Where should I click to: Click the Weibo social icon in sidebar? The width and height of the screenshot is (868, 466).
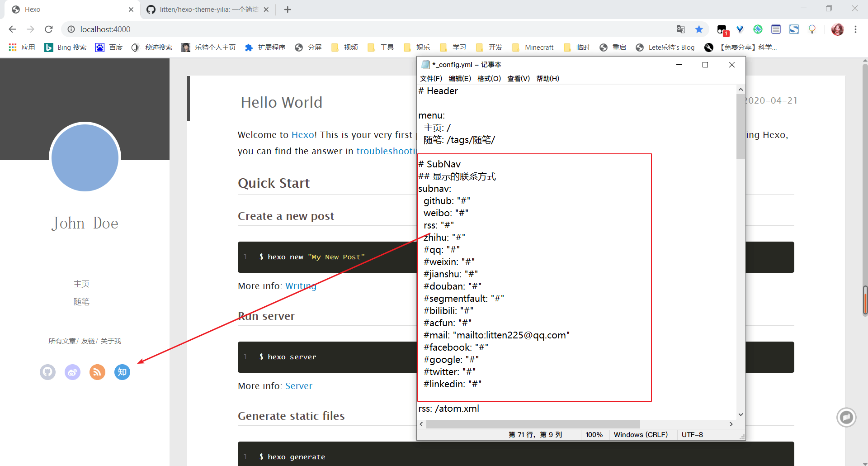[x=72, y=372]
